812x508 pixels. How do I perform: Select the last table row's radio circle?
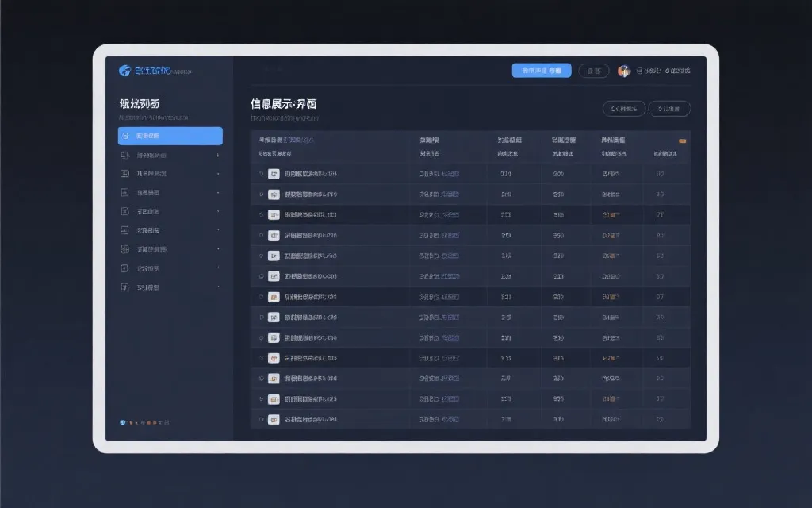click(261, 419)
